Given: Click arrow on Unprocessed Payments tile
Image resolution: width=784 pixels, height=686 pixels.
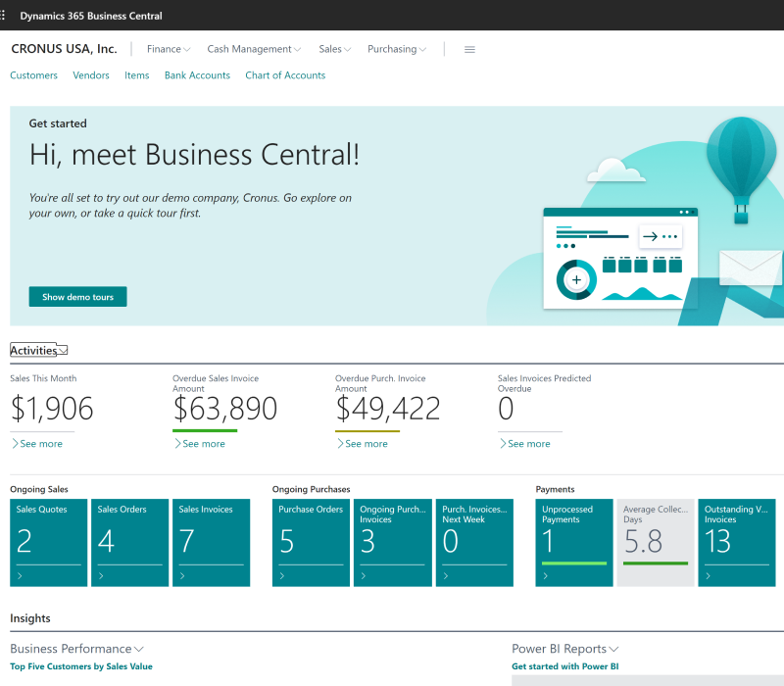Looking at the screenshot, I should [546, 576].
